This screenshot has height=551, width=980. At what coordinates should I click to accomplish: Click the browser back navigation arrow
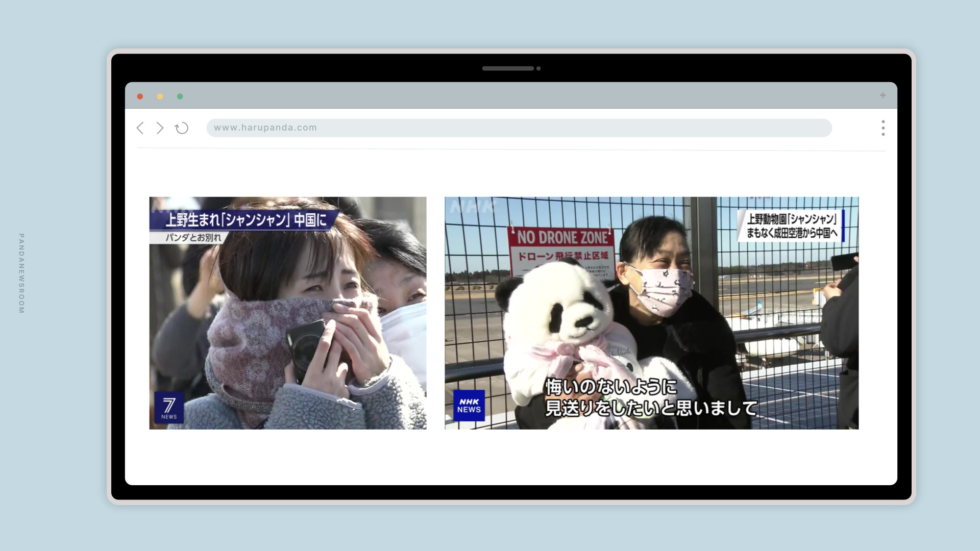(140, 128)
